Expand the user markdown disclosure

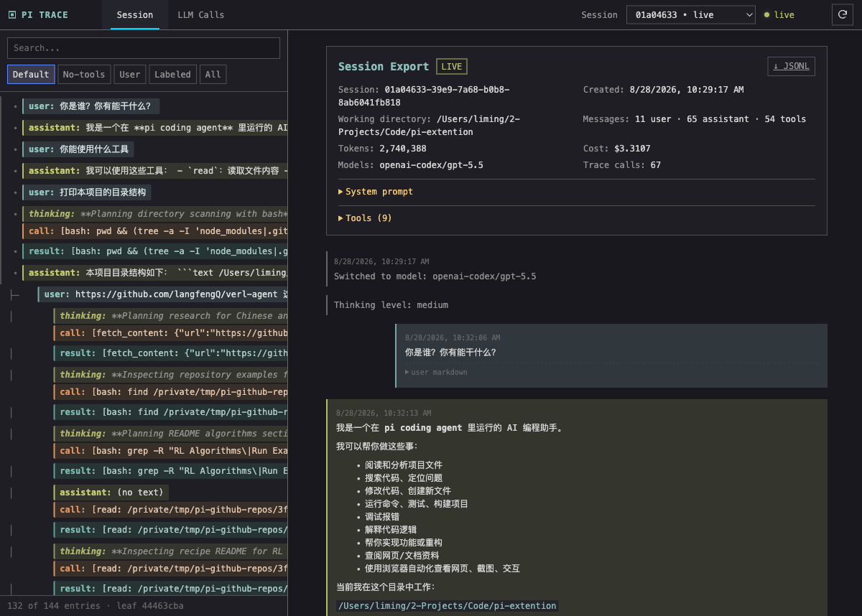click(x=436, y=372)
